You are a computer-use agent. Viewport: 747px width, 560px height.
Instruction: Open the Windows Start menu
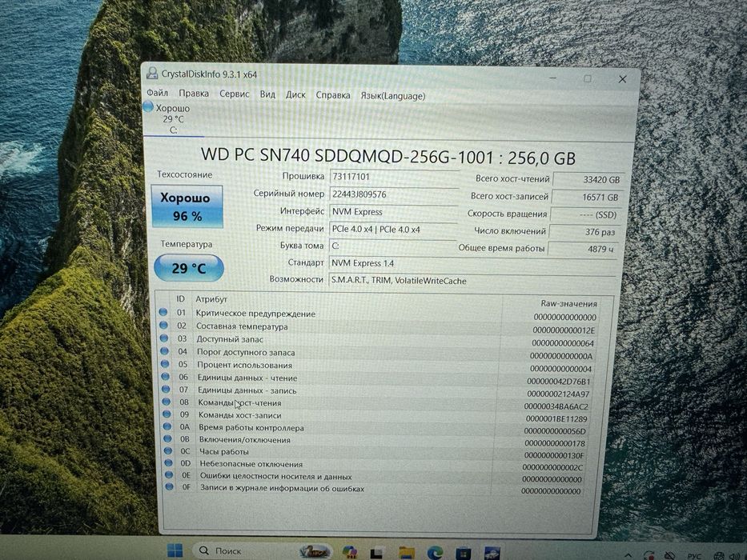(x=175, y=550)
